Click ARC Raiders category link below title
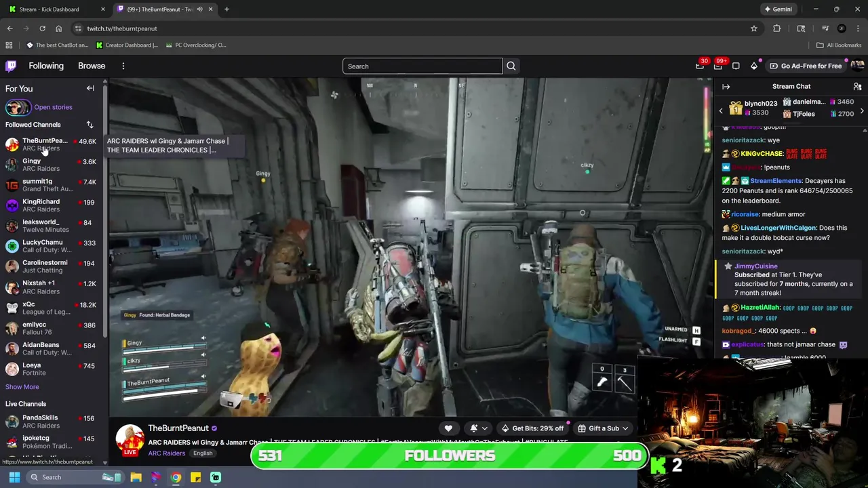 pyautogui.click(x=166, y=453)
